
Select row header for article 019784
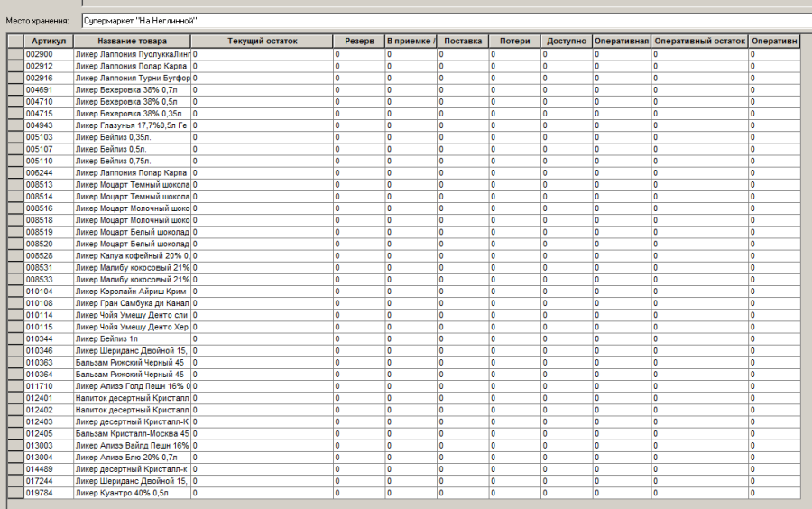(15, 493)
